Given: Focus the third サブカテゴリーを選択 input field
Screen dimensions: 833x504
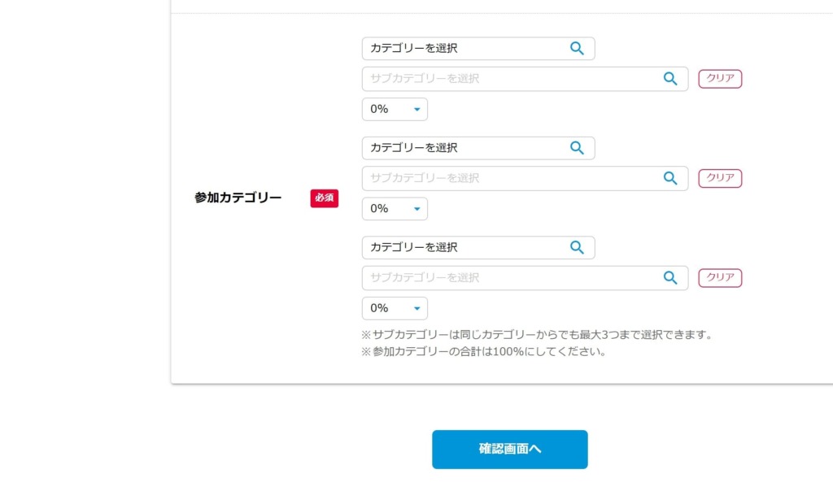Looking at the screenshot, I should [x=525, y=278].
